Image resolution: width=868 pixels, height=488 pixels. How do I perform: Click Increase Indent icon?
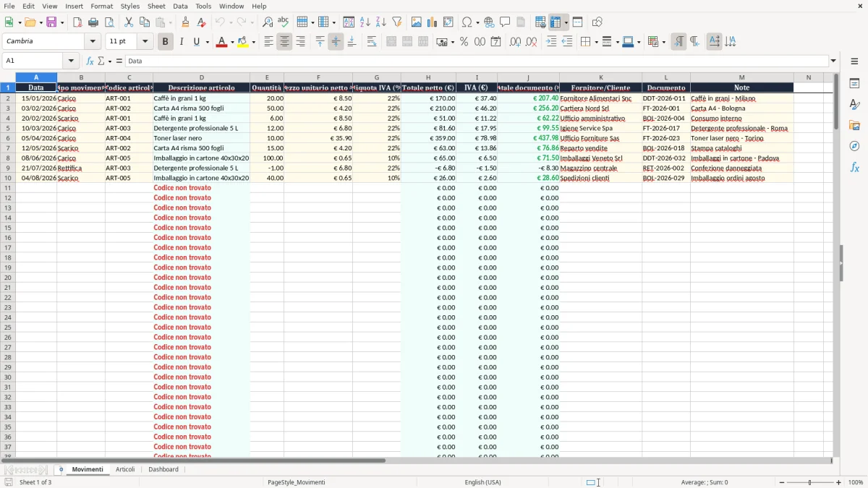pos(551,42)
